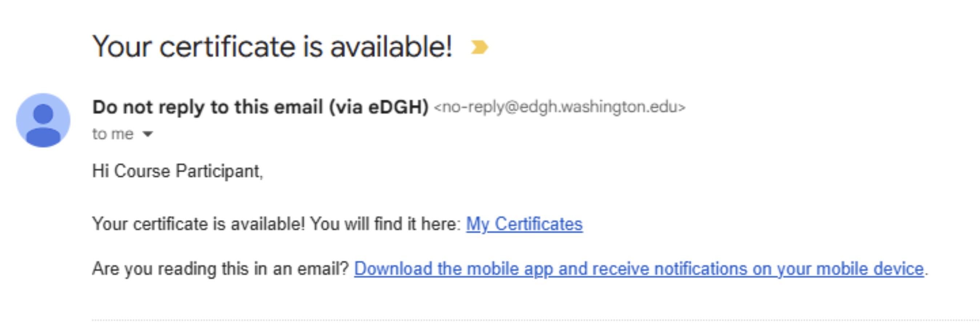Click the dotted divider below the message
This screenshot has width=980, height=323.
coord(533,320)
